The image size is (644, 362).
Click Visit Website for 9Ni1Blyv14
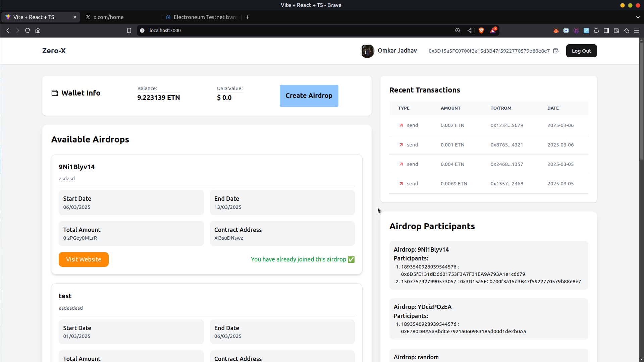coord(84,259)
